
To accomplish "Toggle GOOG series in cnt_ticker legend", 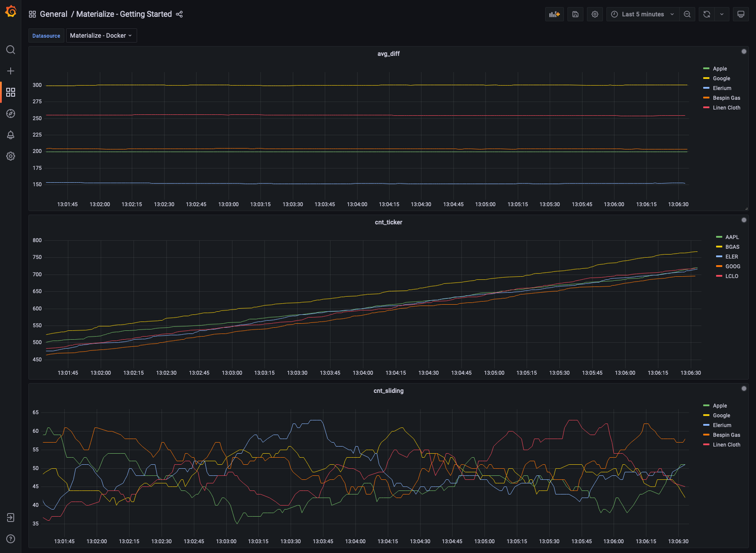I will pos(733,267).
